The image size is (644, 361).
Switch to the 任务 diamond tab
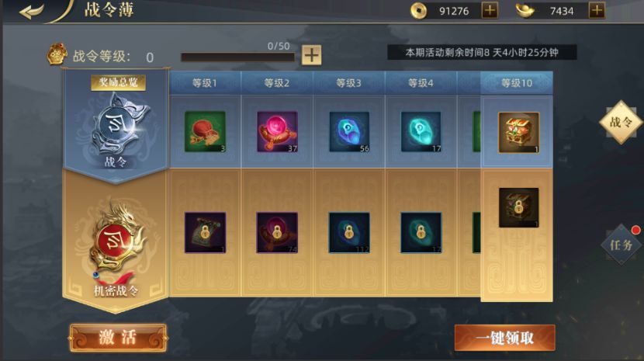(x=621, y=245)
